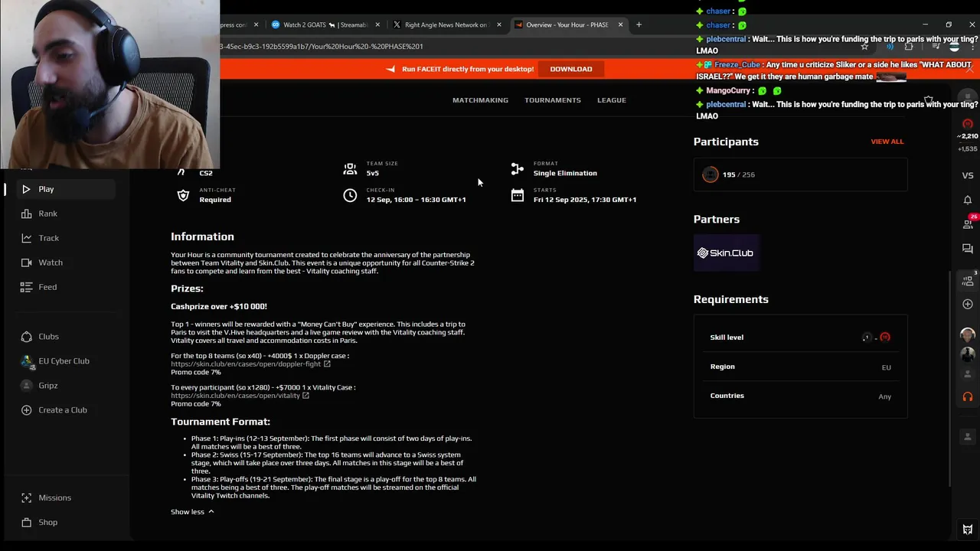Click the second party member avatar
This screenshot has width=980, height=551.
(968, 354)
